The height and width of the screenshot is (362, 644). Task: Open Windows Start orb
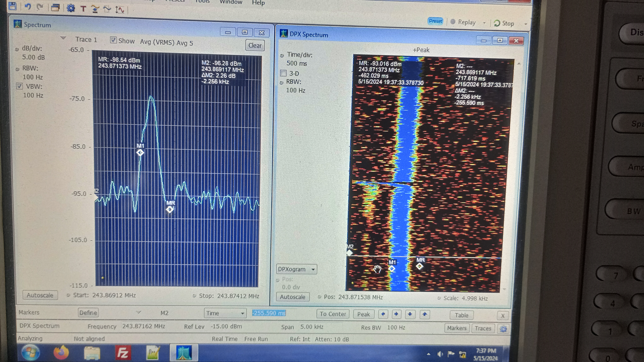(30, 353)
